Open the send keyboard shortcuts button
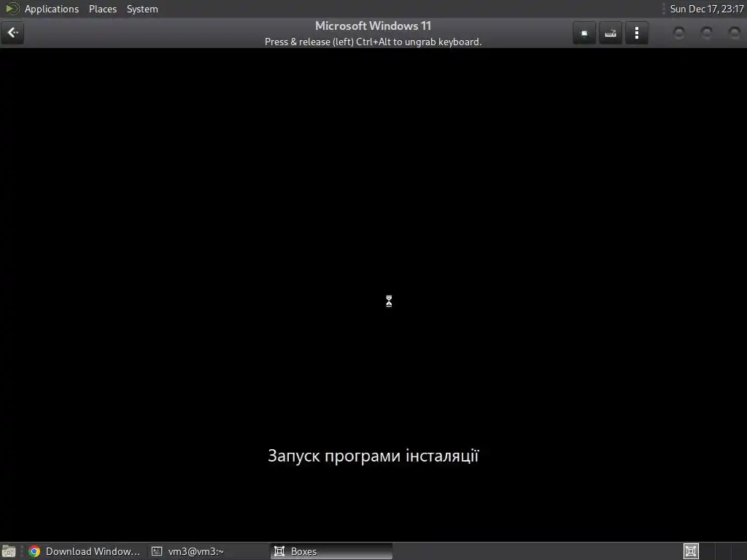747x560 pixels. click(611, 33)
